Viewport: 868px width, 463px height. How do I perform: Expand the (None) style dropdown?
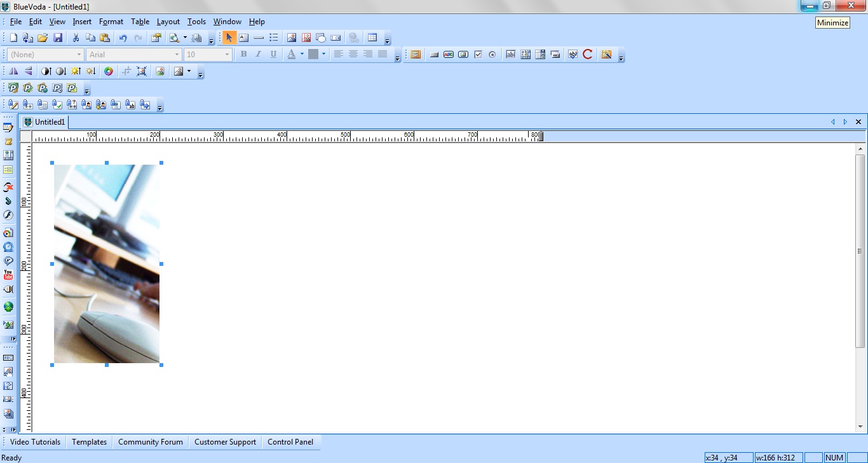79,55
